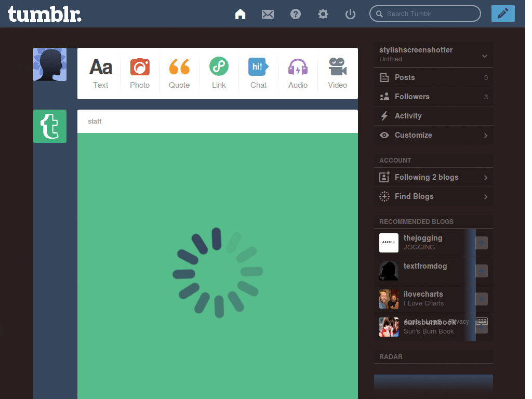Viewport: 532px width, 399px height.
Task: Click ilovecharts blog avatar
Action: [x=389, y=299]
